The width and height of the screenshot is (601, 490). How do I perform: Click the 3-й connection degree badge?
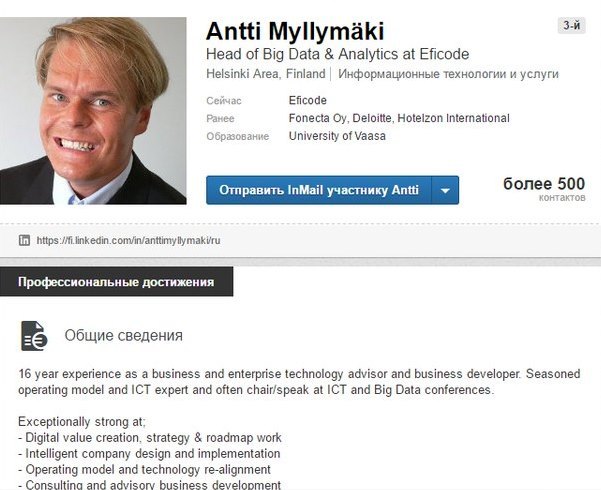click(x=572, y=26)
